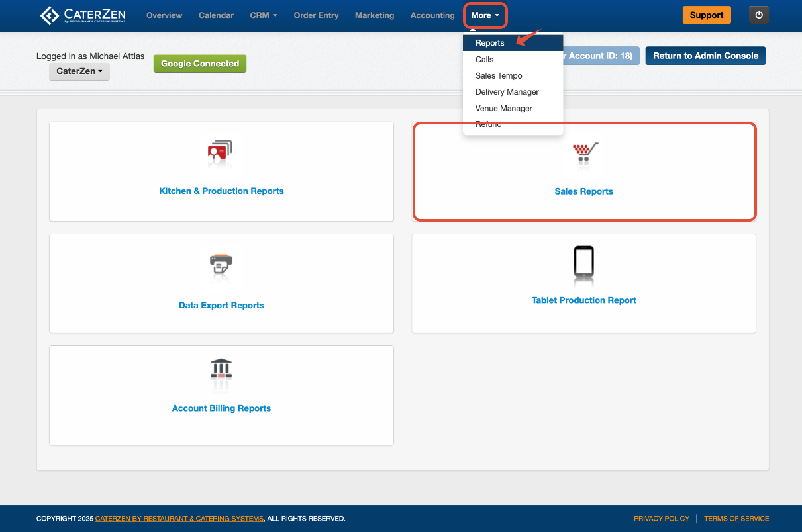Select Calls in the More menu
The image size is (802, 532).
pos(513,60)
